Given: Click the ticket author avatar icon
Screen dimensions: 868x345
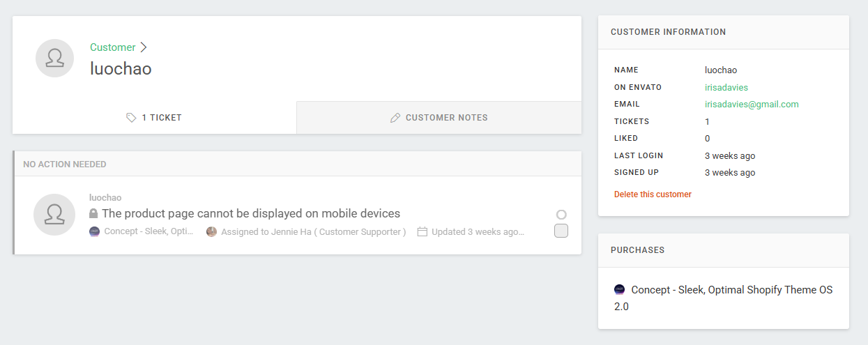Looking at the screenshot, I should (x=54, y=215).
